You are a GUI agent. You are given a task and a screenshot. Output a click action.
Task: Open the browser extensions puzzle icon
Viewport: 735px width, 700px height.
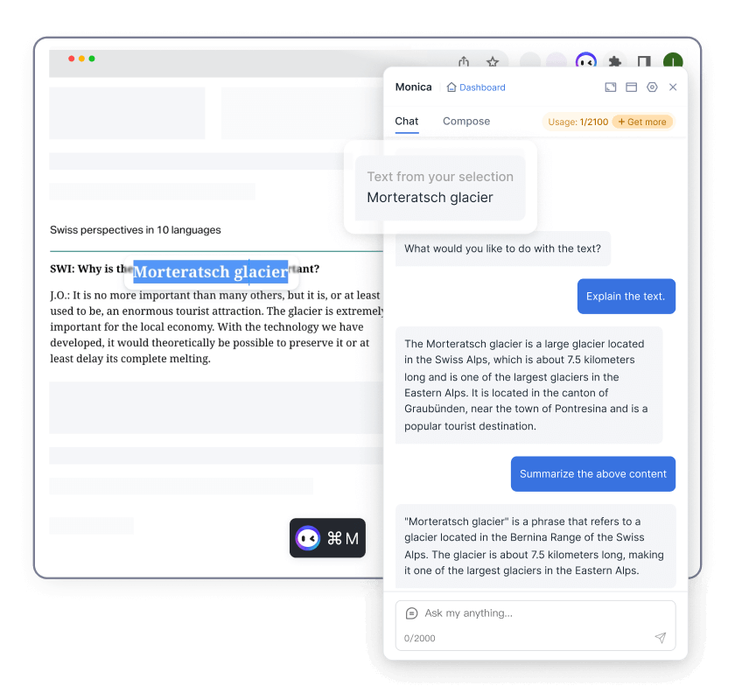[614, 61]
